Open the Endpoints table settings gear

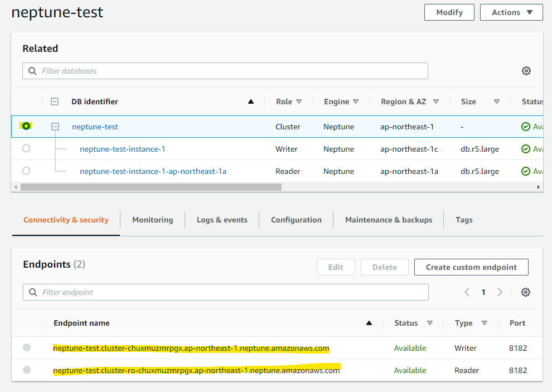coord(526,292)
